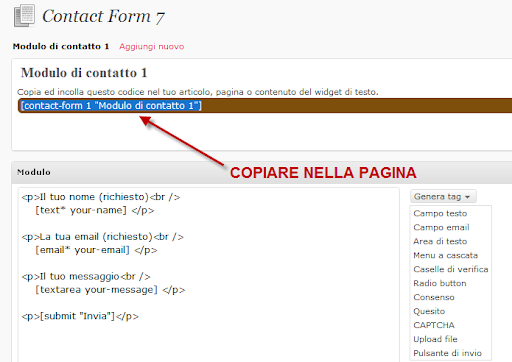This screenshot has height=362, width=512.
Task: Click the [email* your-email] code line
Action: (x=96, y=250)
